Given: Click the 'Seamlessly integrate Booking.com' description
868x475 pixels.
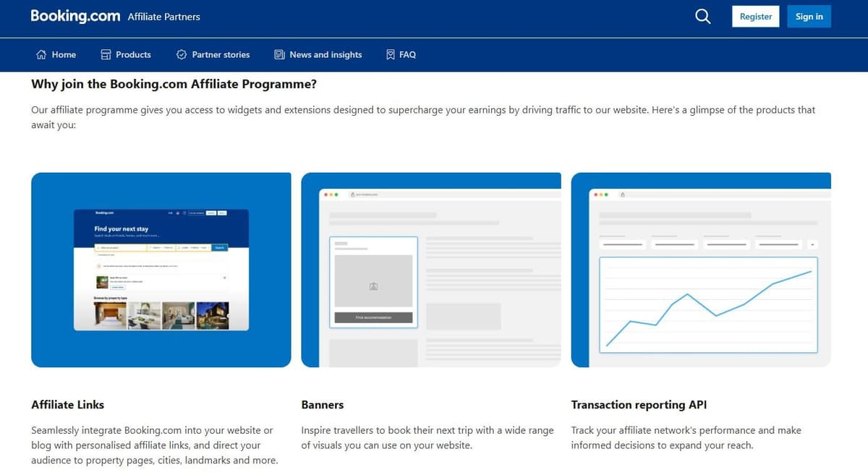Looking at the screenshot, I should [x=155, y=445].
